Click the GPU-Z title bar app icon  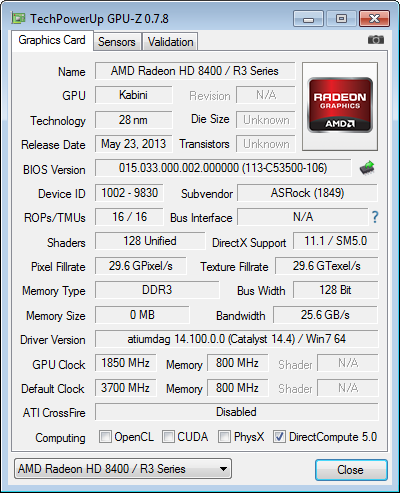tap(18, 18)
